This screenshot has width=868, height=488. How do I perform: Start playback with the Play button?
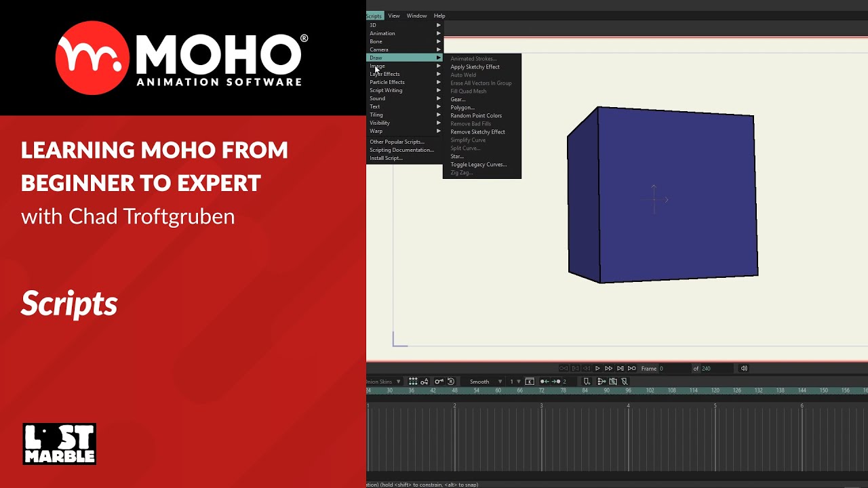pos(597,368)
